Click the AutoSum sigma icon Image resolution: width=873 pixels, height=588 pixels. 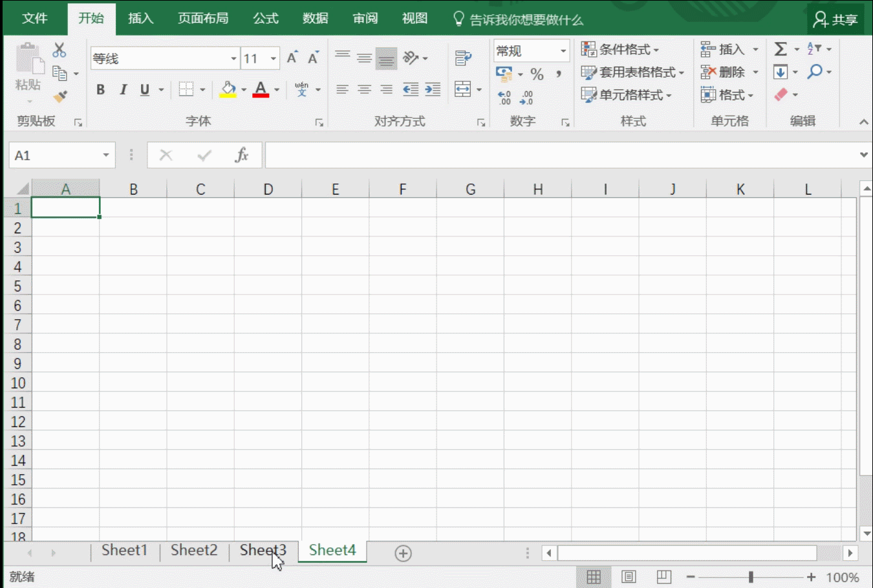click(x=781, y=49)
